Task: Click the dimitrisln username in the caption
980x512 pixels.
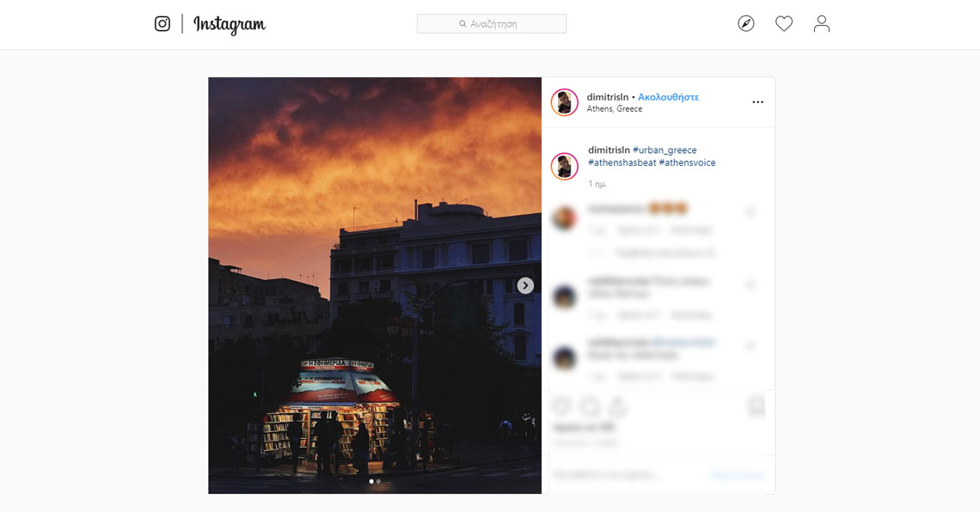Action: pos(609,150)
